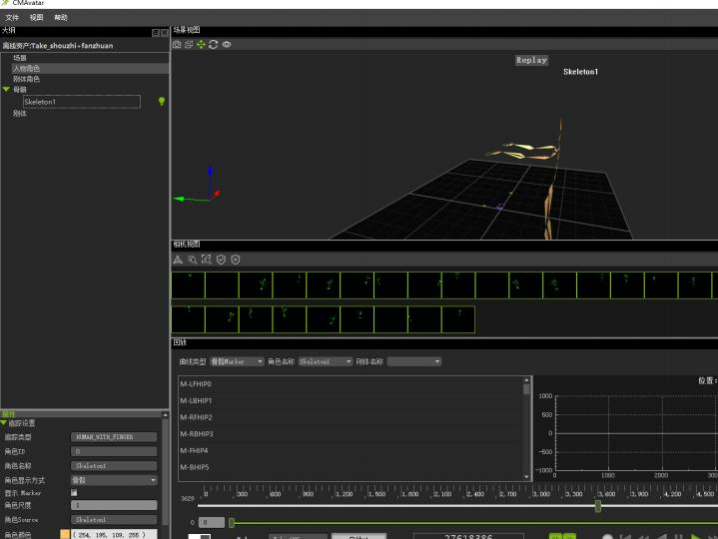Toggle the 显示 Marker checkbox
718x539 pixels.
coord(73,492)
